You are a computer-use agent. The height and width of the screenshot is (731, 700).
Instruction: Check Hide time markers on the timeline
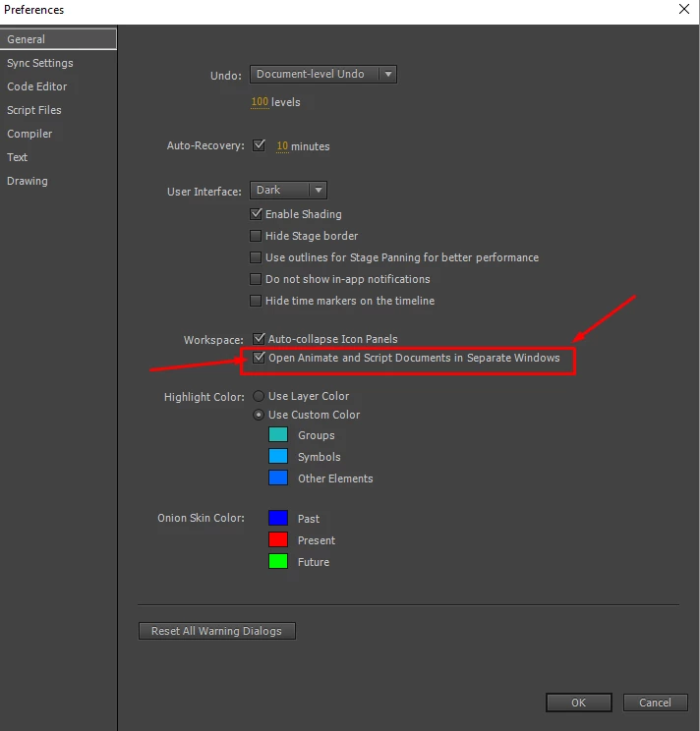pos(256,301)
